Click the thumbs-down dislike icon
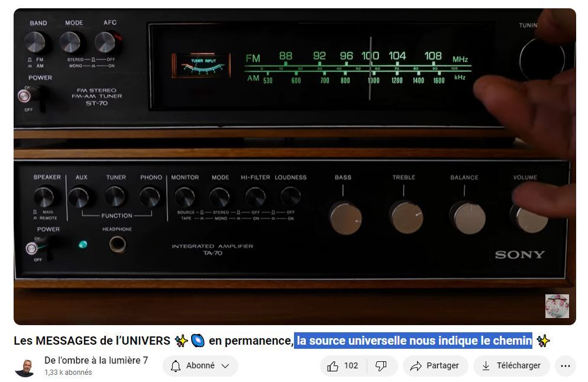588x382 pixels. pyautogui.click(x=382, y=366)
